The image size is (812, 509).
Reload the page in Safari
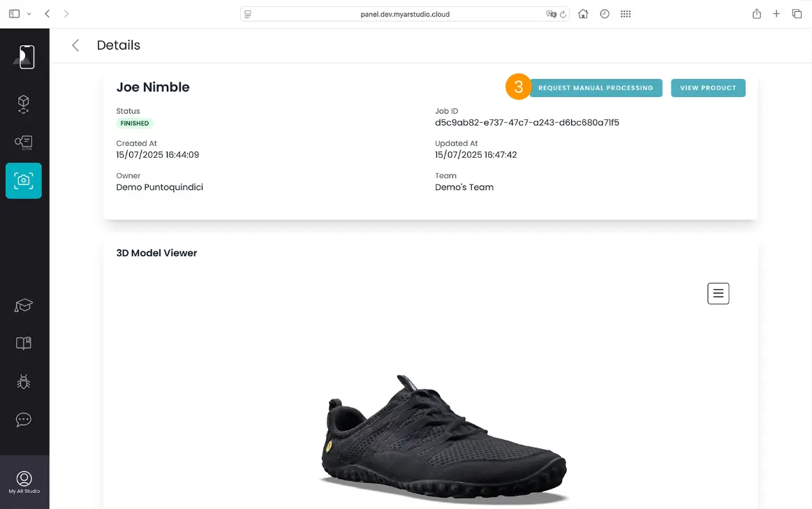(563, 14)
